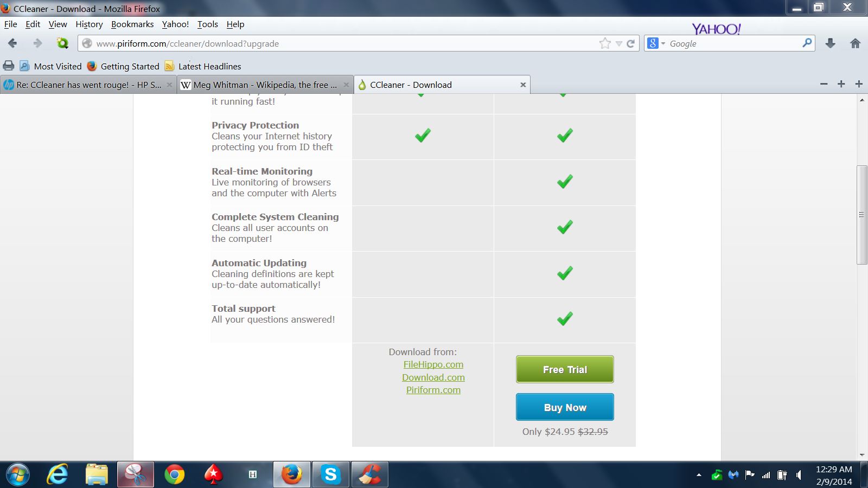Switch to the Firefox taskbar button
868x488 pixels.
(292, 475)
